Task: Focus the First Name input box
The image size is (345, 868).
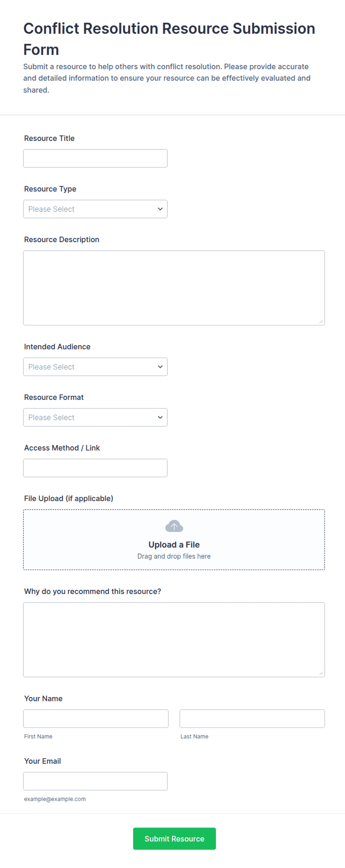Action: 96,719
